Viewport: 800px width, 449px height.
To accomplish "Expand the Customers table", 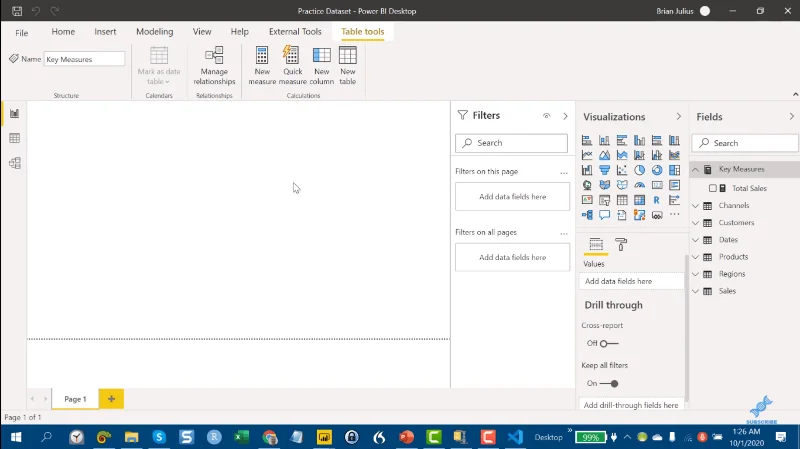I will pyautogui.click(x=695, y=223).
